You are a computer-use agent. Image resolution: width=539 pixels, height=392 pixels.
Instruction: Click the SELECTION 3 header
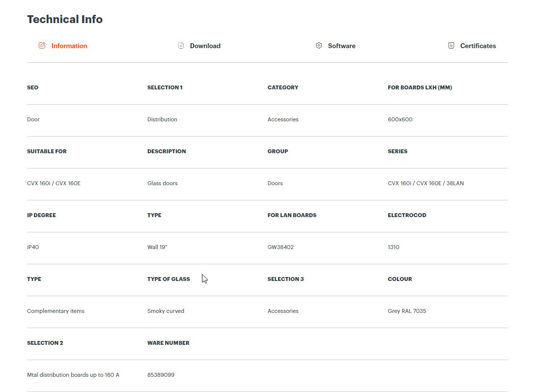tap(285, 279)
